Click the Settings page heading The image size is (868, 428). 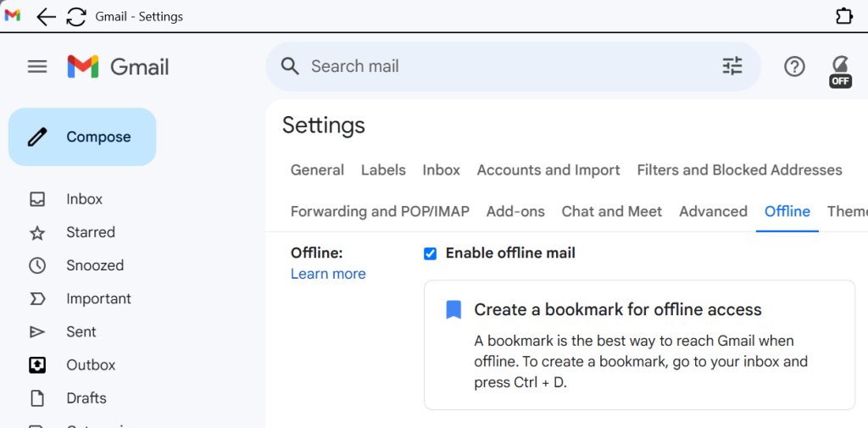(324, 125)
